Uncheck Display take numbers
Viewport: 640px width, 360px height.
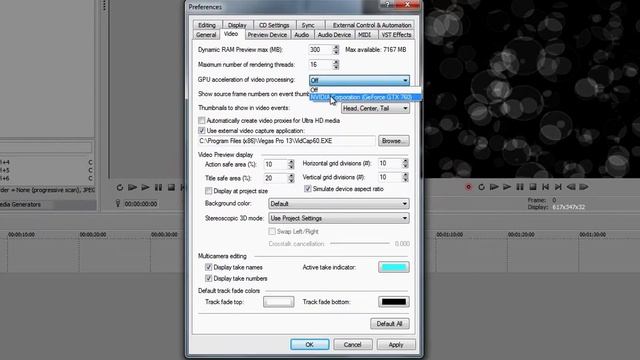(209, 278)
